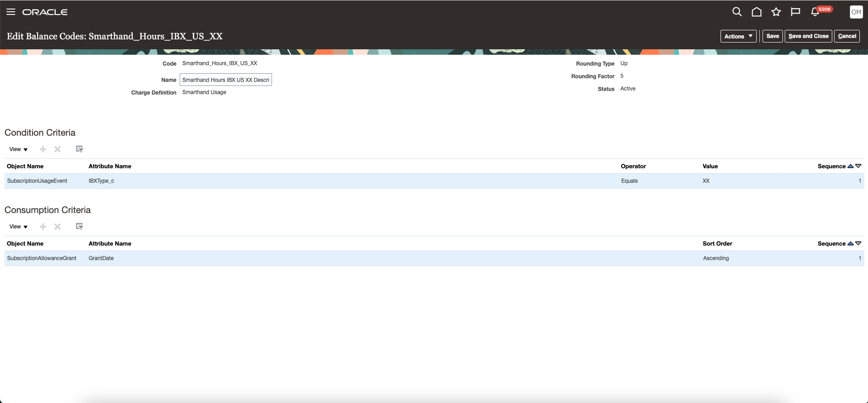Click the Condition Criteria section heading
This screenshot has height=403, width=868.
tap(40, 133)
